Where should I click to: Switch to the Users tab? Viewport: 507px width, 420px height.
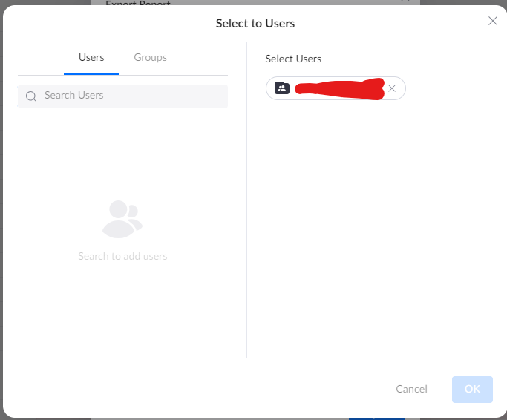[91, 57]
